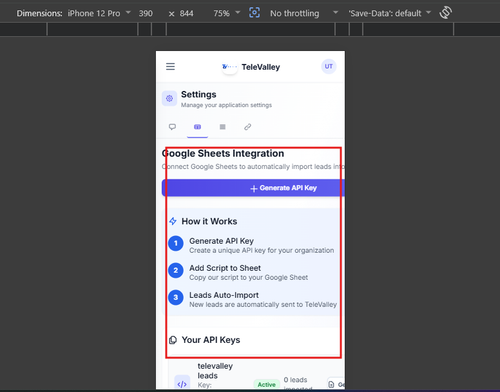
Task: Open the 75% zoom dropdown
Action: coord(227,13)
